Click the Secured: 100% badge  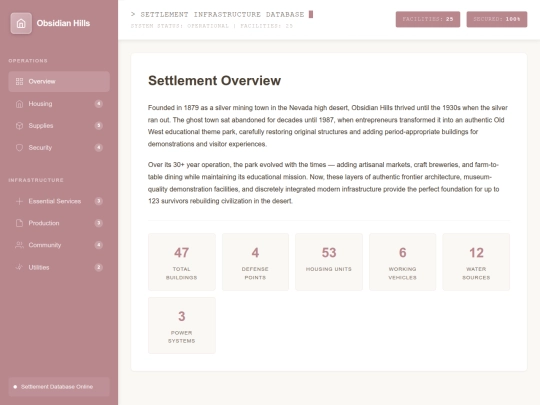[x=497, y=19]
